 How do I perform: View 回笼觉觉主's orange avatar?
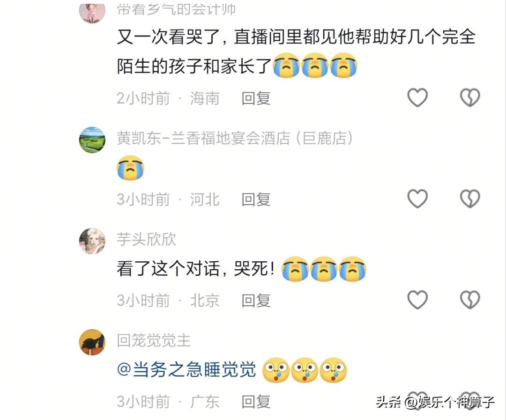pos(92,342)
